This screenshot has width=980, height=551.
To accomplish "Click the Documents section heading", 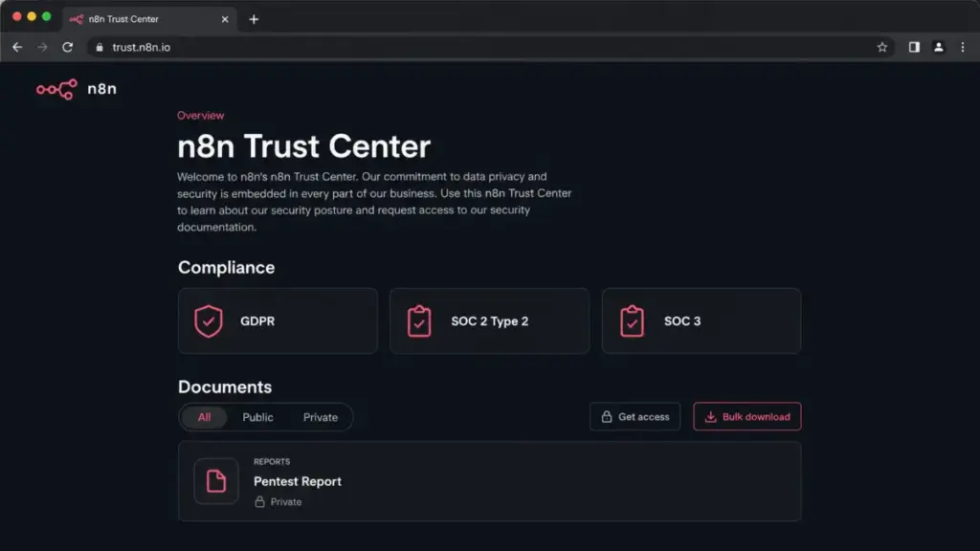I will pyautogui.click(x=225, y=387).
